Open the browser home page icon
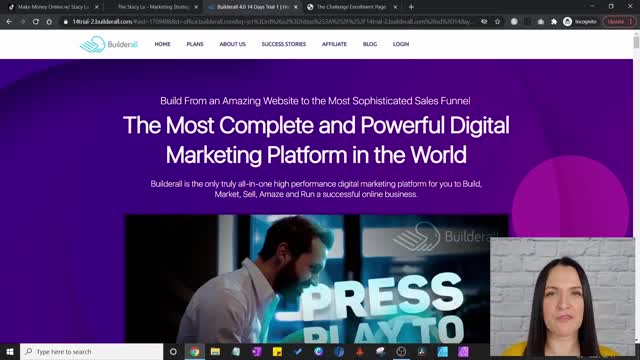640x360 pixels. (49, 22)
